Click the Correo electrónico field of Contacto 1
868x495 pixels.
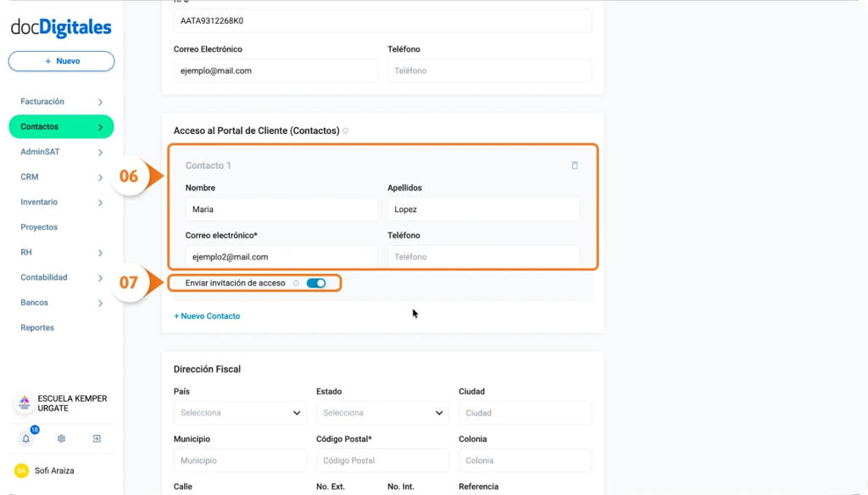tap(281, 257)
